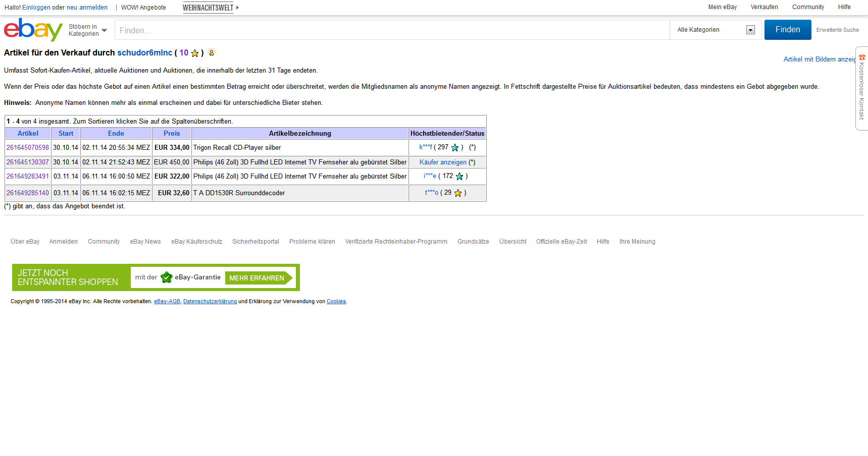Open Community footer link
The width and height of the screenshot is (868, 456).
tap(104, 242)
